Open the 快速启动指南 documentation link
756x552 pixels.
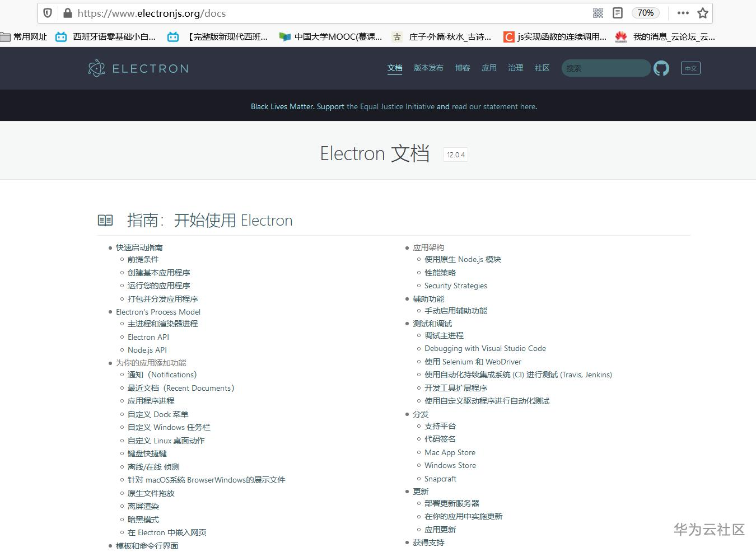(139, 247)
